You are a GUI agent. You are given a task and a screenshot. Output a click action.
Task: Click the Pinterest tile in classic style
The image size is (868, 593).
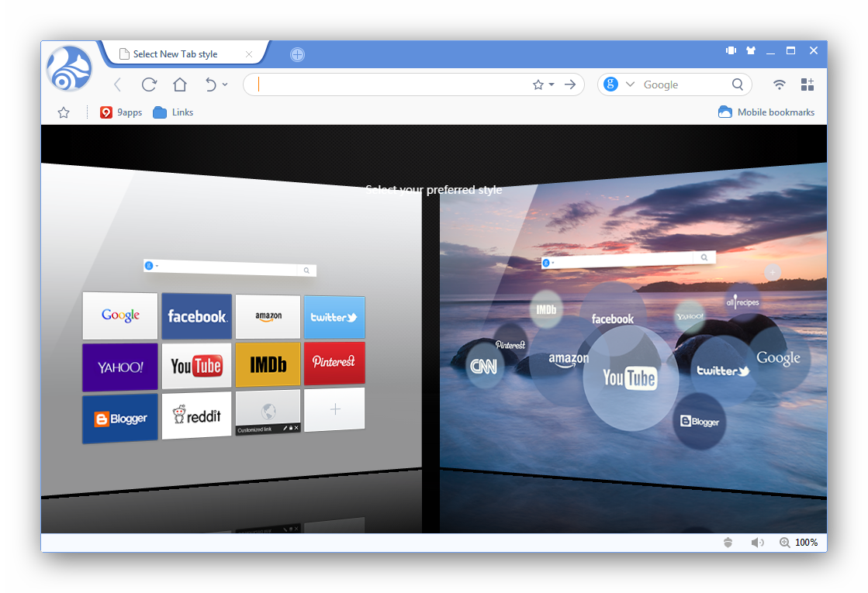click(x=334, y=362)
